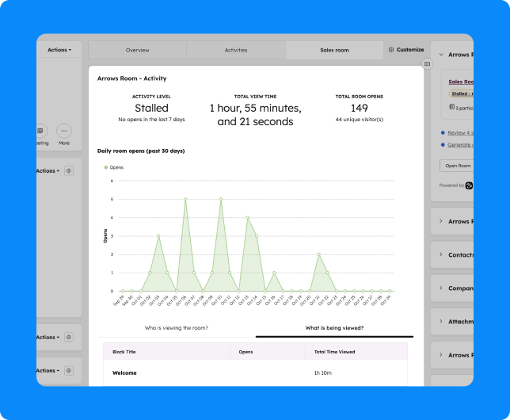
Task: Click the 'ACTIVITY LEVEL' label
Action: pos(151,97)
